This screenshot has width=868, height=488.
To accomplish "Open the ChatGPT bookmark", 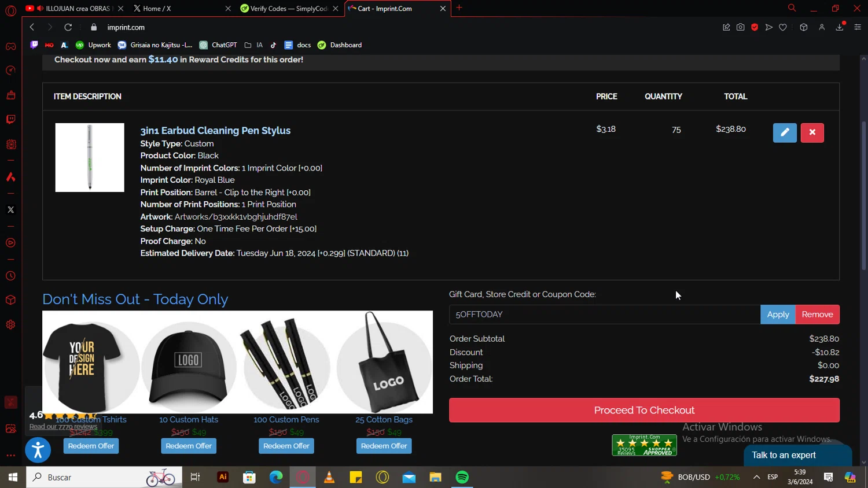I will pos(218,45).
